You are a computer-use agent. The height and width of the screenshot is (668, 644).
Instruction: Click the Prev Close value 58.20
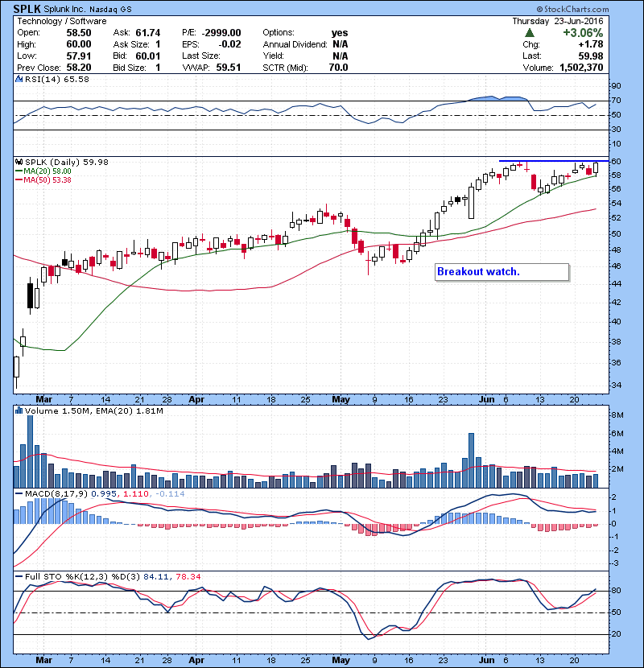(x=79, y=68)
